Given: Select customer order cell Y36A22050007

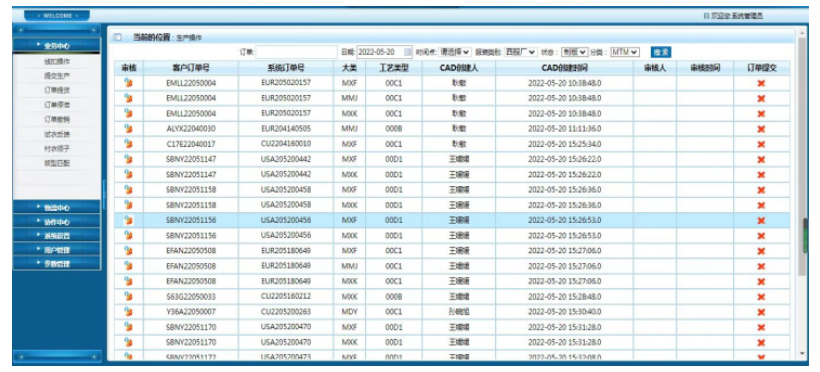Looking at the screenshot, I should tap(191, 312).
